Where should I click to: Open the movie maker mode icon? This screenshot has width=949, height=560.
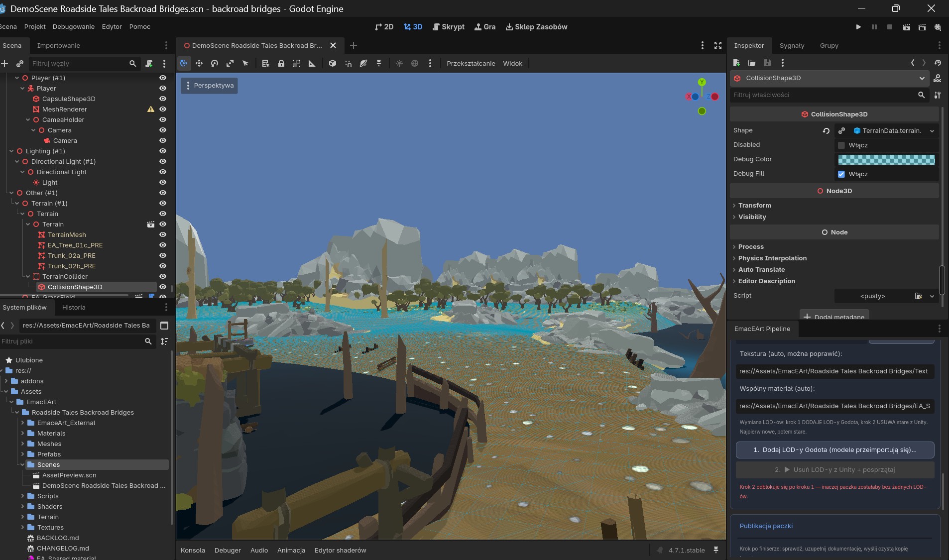[x=938, y=27]
